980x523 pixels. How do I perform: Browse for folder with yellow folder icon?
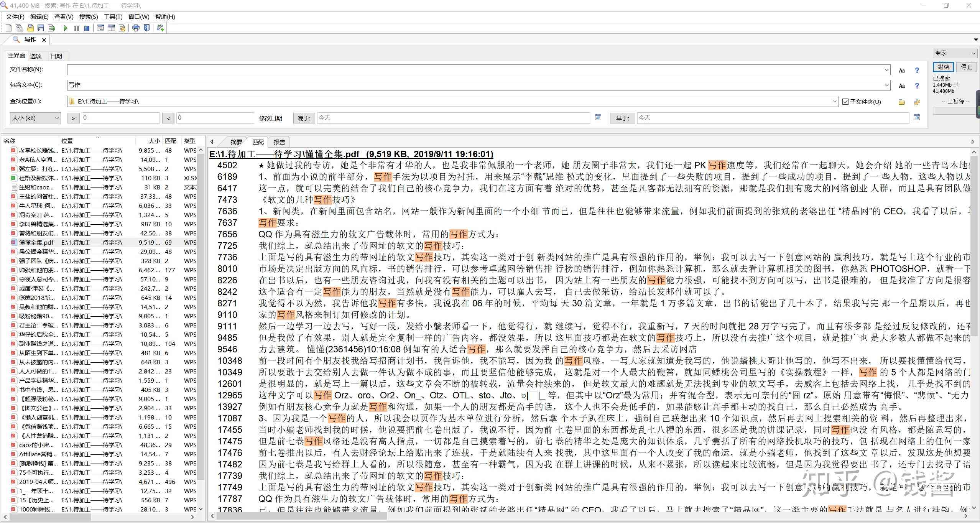(901, 102)
